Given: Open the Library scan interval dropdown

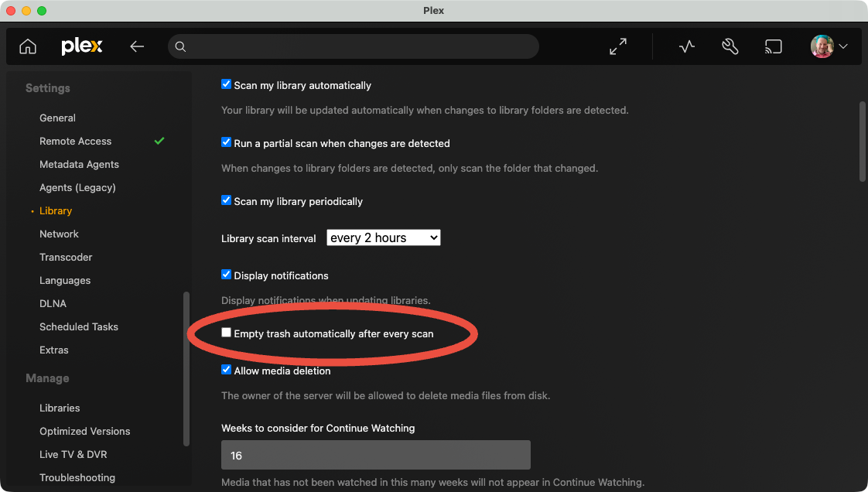Looking at the screenshot, I should point(384,238).
